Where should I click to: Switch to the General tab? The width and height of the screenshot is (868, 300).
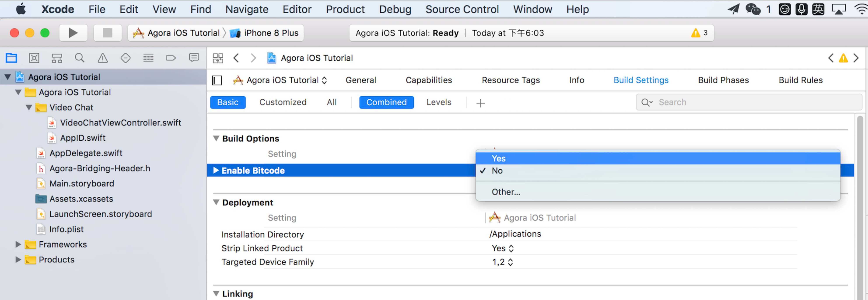pos(360,80)
